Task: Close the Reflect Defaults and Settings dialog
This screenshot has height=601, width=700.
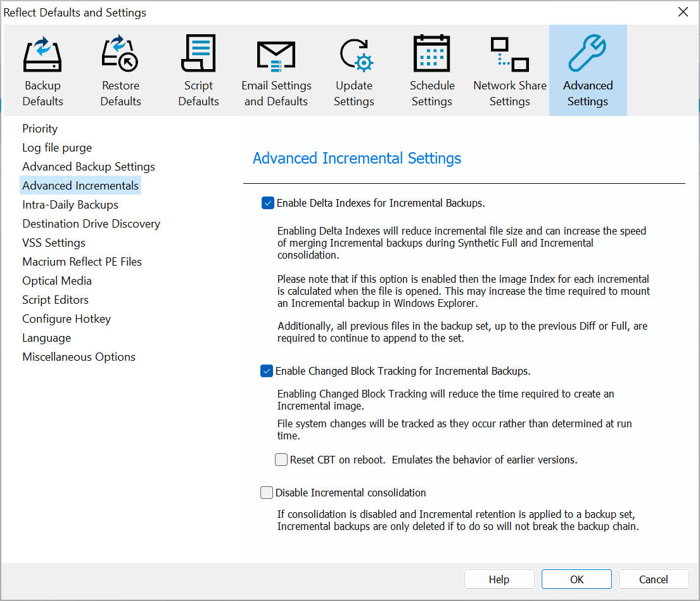Action: tap(683, 12)
